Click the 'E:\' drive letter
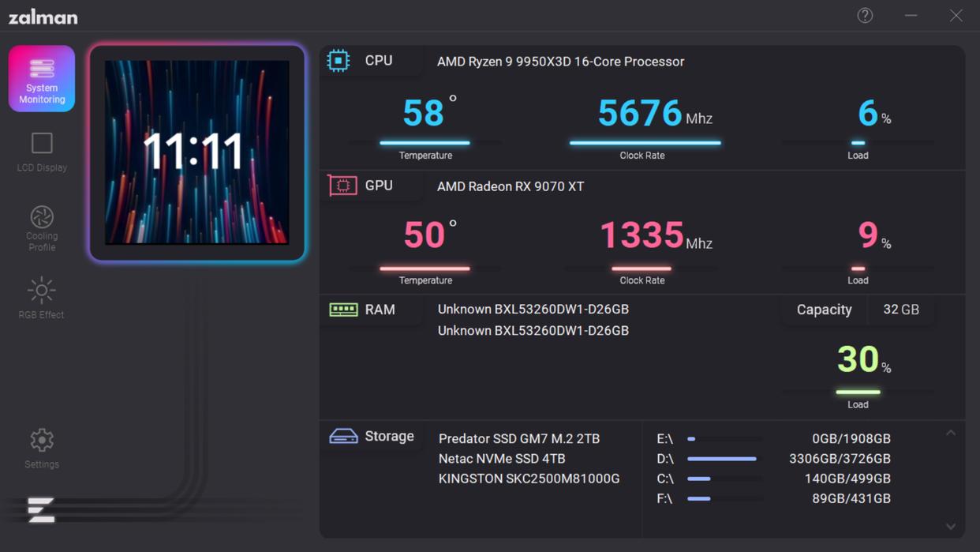The width and height of the screenshot is (980, 552). [x=664, y=438]
